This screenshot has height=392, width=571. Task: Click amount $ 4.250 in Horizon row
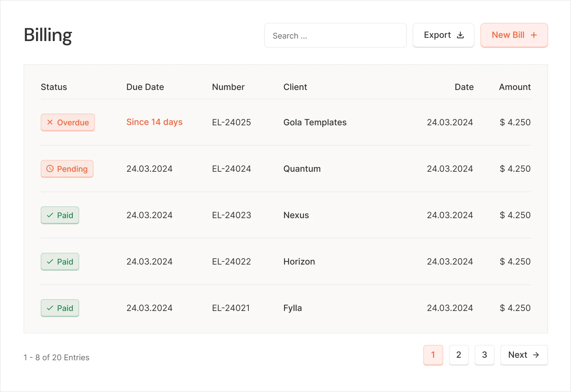(515, 262)
